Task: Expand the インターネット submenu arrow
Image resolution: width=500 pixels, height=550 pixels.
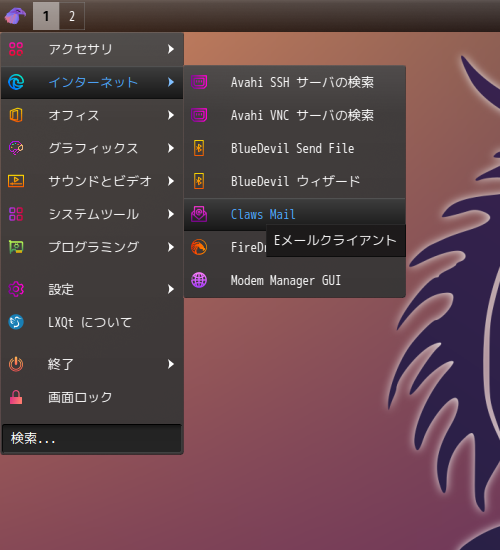Action: [171, 82]
